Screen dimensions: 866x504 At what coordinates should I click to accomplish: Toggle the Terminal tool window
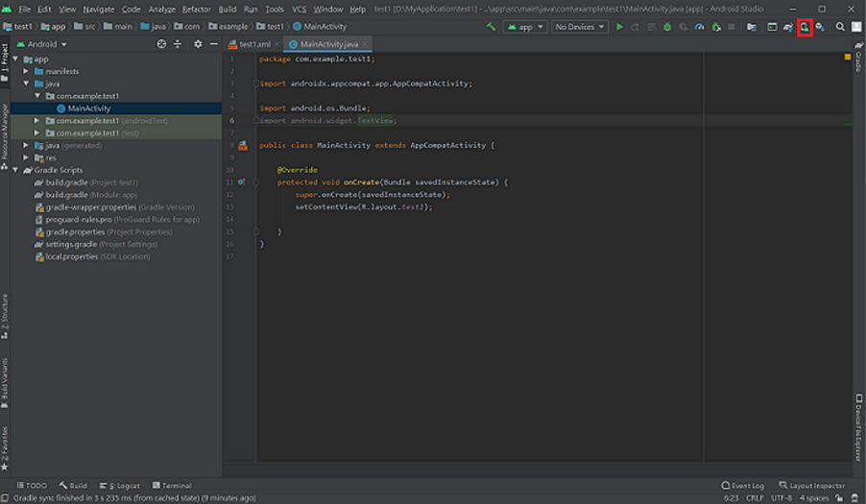click(x=171, y=486)
